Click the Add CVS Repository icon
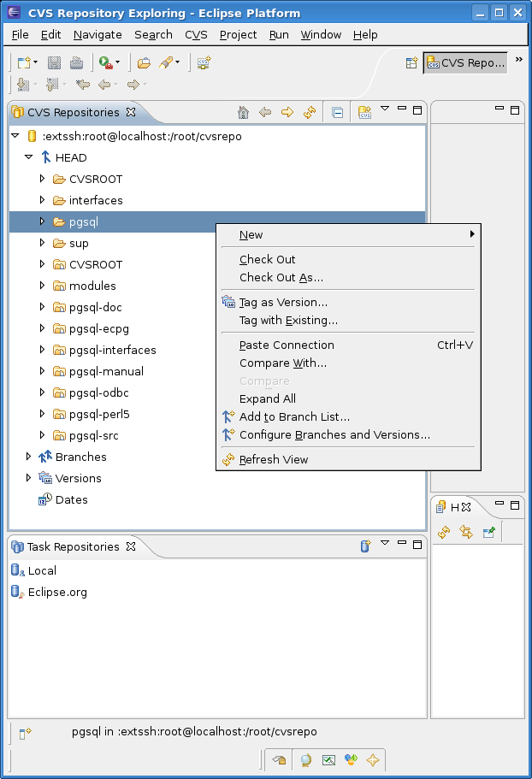The height and width of the screenshot is (779, 532). coord(364,112)
